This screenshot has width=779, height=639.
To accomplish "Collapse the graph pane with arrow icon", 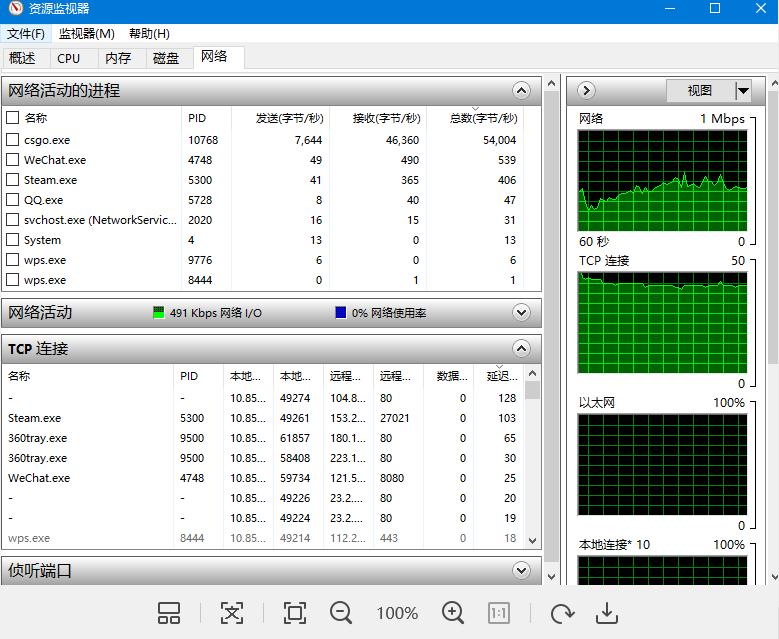I will [x=586, y=91].
